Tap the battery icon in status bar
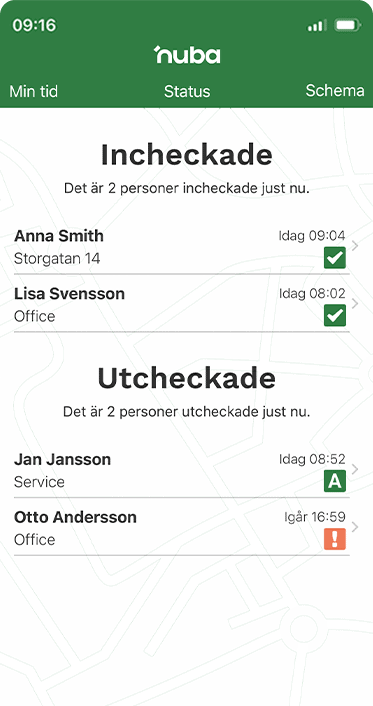This screenshot has width=373, height=706. click(348, 25)
